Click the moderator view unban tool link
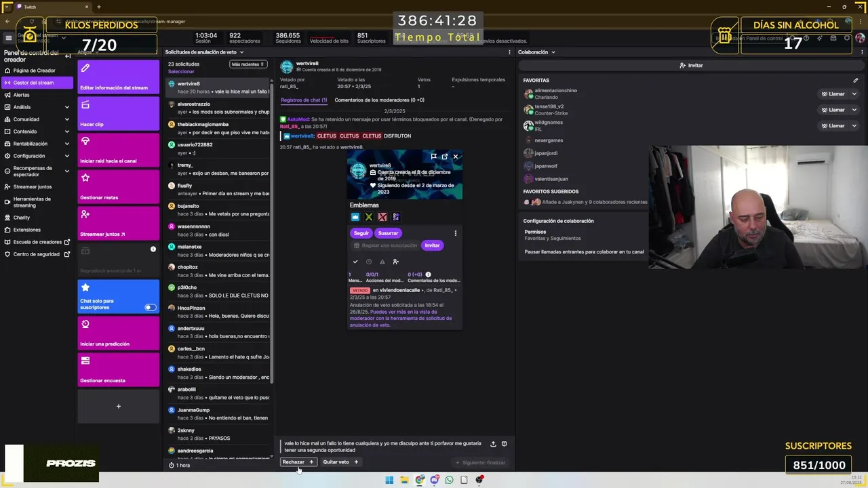The width and height of the screenshot is (868, 488). (x=401, y=318)
